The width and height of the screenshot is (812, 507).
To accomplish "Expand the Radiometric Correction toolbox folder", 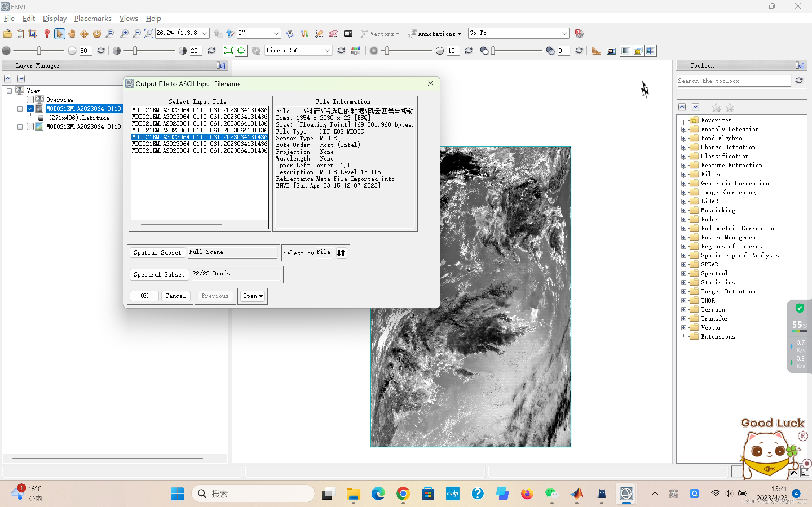I will 683,228.
